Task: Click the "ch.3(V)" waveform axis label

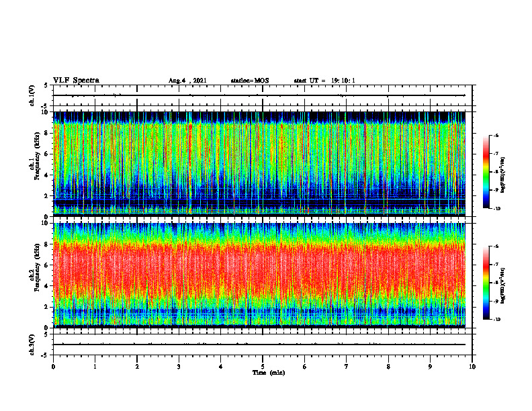Action: [x=32, y=345]
